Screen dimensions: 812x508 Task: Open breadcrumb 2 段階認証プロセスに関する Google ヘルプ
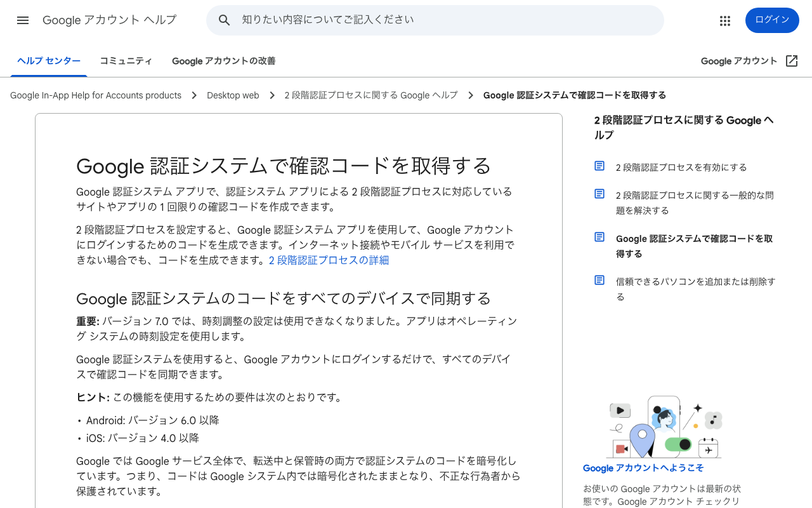coord(371,95)
